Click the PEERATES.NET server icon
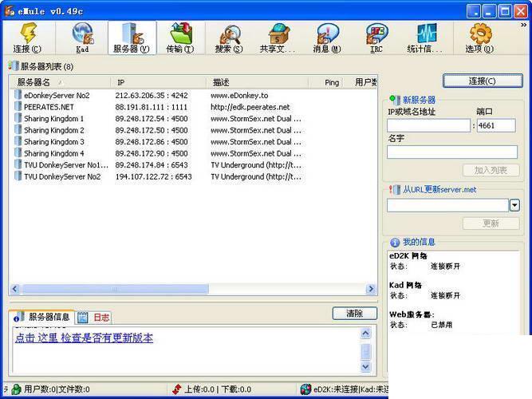Viewport: 532px width, 399px height. pyautogui.click(x=18, y=106)
